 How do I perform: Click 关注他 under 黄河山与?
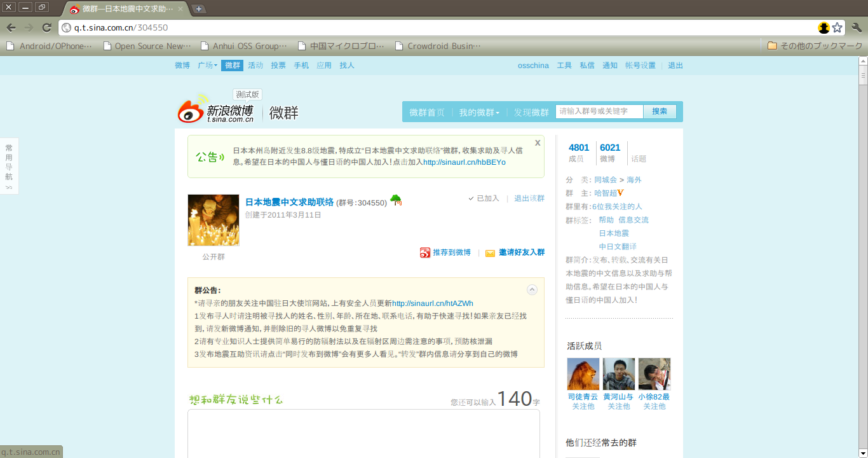619,406
